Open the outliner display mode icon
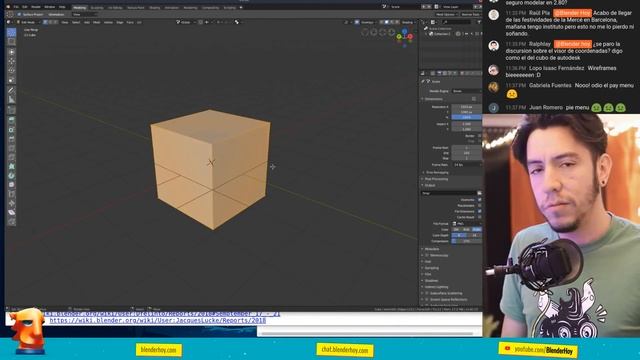This screenshot has height=360, width=640. pos(434,22)
